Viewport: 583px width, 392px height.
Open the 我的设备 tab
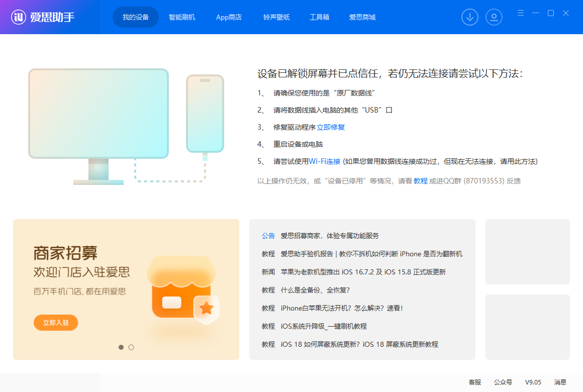(x=136, y=17)
